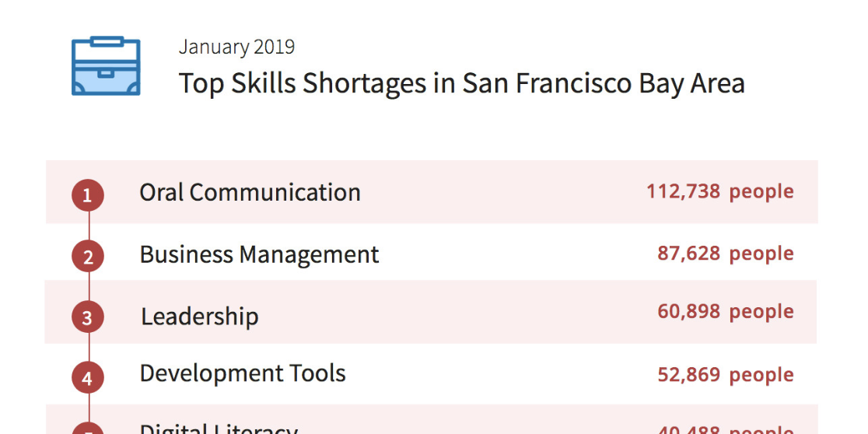Click the 60,898 people count
868x434 pixels.
(x=726, y=312)
